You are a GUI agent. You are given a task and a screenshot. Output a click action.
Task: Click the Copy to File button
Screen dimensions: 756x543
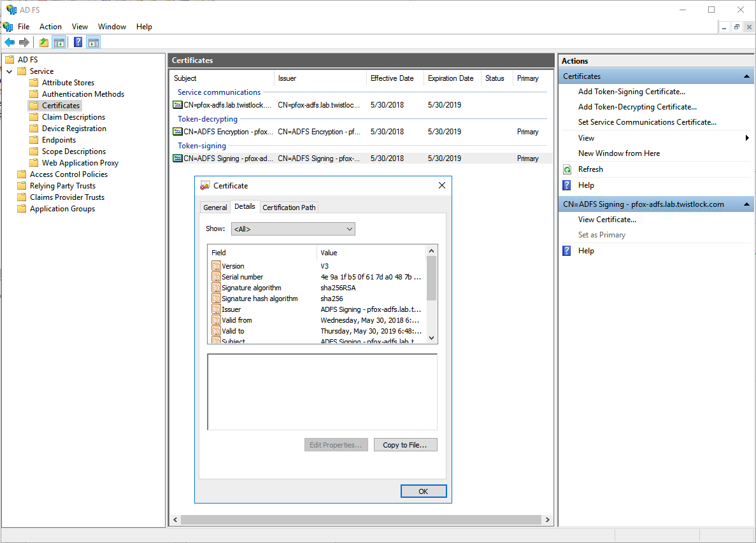coord(406,445)
